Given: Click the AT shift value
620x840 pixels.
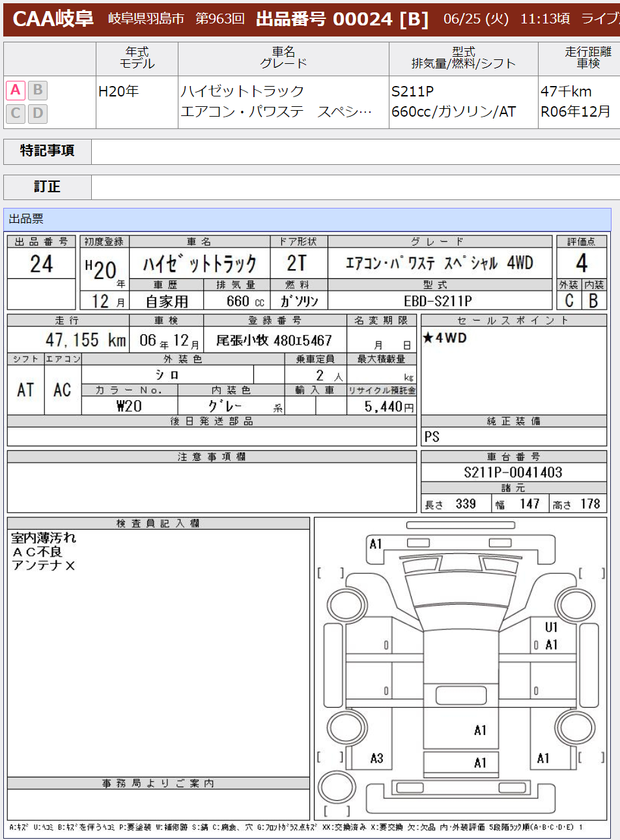Looking at the screenshot, I should (26, 390).
